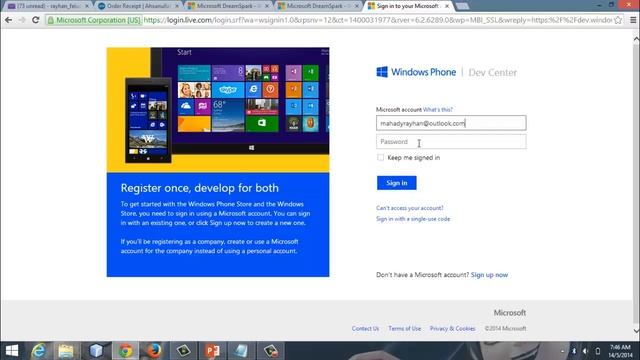The width and height of the screenshot is (640, 360).
Task: Click the Sign in button
Action: (396, 183)
